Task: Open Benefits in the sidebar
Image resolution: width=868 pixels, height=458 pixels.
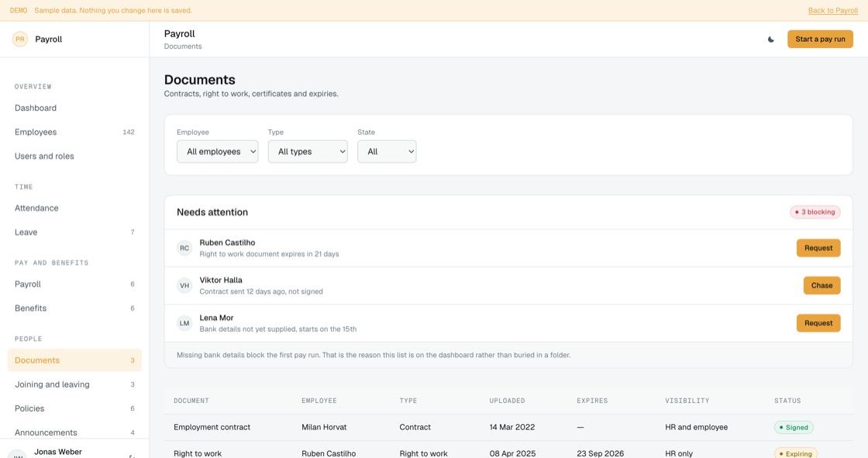Action: click(74, 308)
